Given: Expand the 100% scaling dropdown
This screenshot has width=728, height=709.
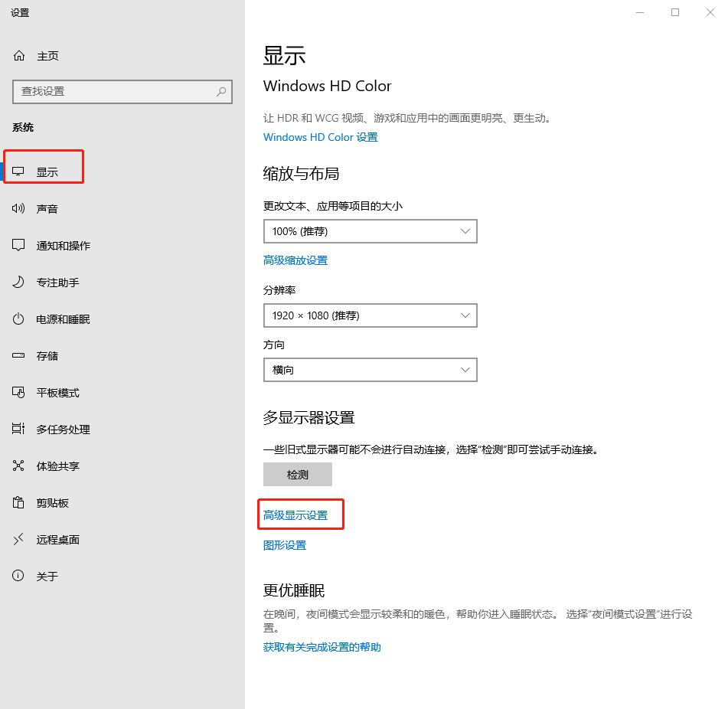Looking at the screenshot, I should point(370,231).
